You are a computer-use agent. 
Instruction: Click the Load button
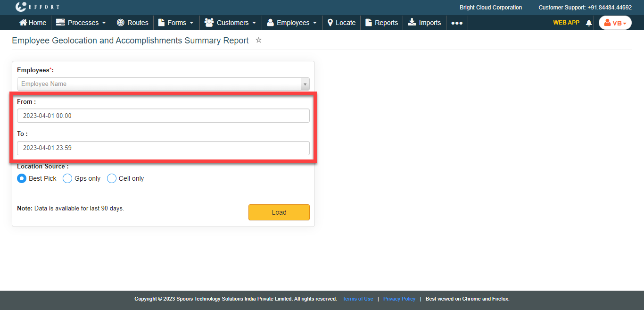click(x=279, y=212)
